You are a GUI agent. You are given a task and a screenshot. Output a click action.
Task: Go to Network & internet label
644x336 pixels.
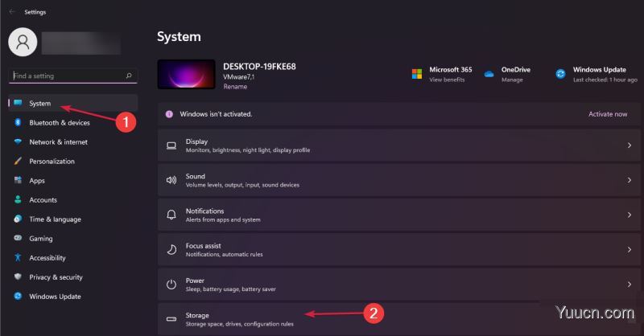tap(58, 142)
